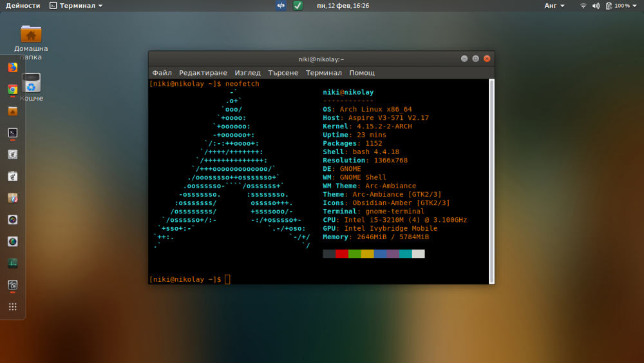Screen dimensions: 644x363
Task: Click the teal palette color block
Action: (x=405, y=253)
